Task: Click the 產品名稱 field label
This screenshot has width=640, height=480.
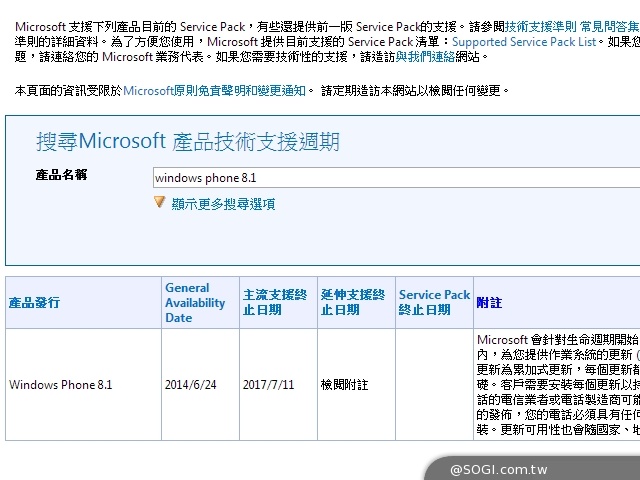Action: [x=61, y=175]
